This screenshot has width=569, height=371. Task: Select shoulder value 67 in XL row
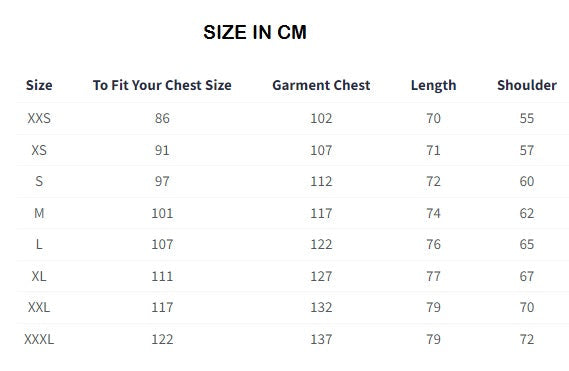click(x=527, y=276)
